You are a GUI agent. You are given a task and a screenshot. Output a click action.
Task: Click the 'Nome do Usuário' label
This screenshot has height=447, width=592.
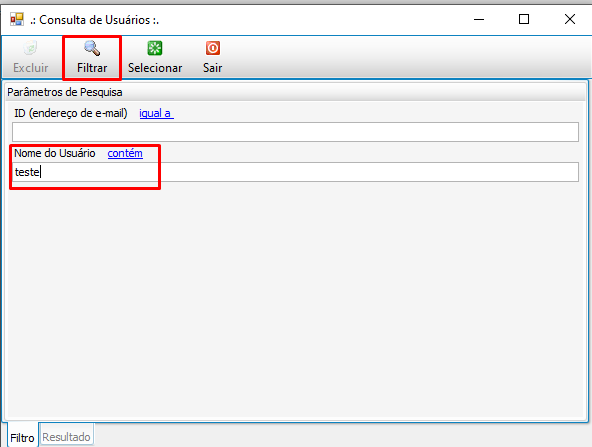(55, 153)
